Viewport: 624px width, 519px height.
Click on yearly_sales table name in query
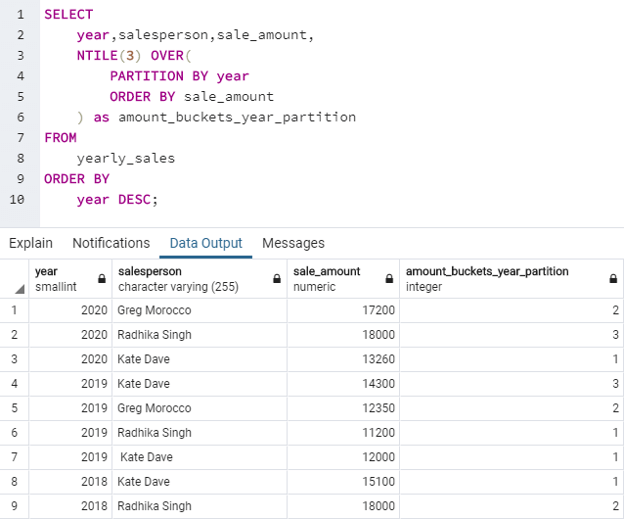click(125, 158)
